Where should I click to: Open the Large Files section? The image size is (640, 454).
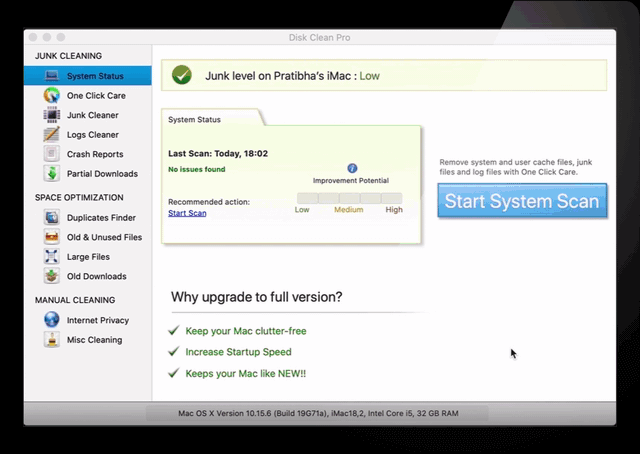(x=88, y=257)
